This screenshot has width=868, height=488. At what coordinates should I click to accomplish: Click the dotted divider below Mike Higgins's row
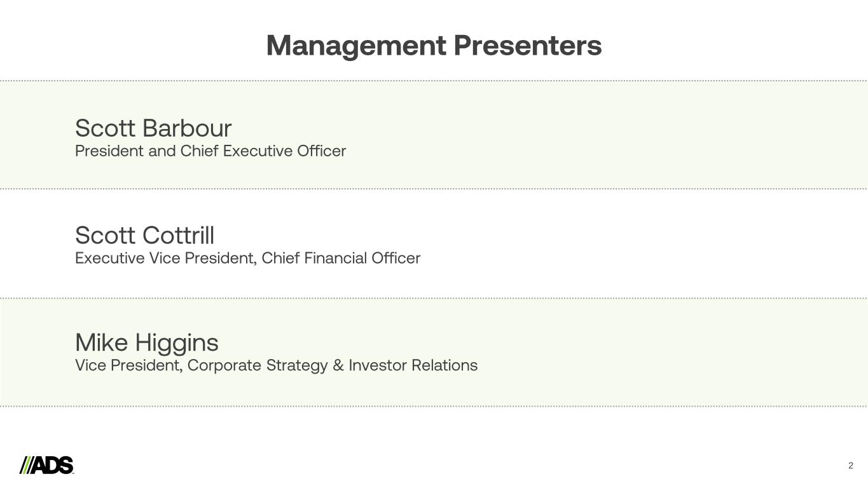[x=434, y=405]
